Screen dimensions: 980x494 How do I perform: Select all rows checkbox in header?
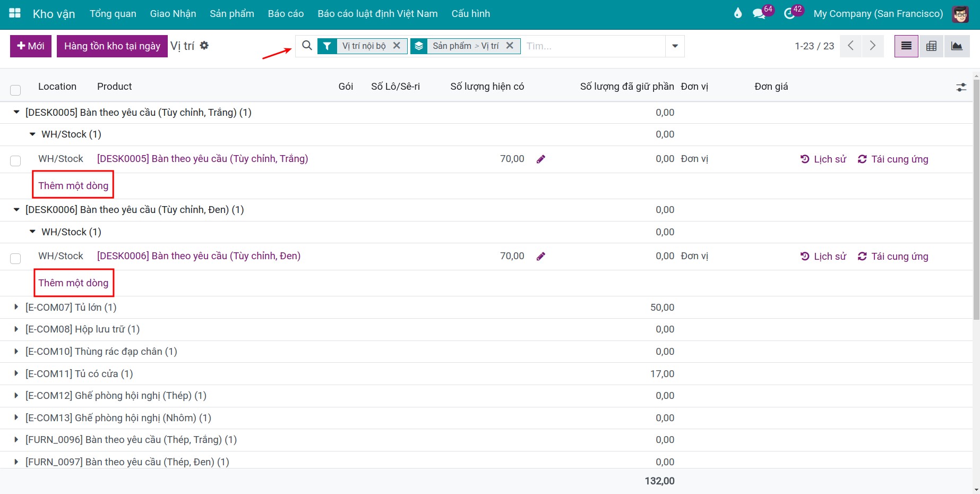click(15, 90)
